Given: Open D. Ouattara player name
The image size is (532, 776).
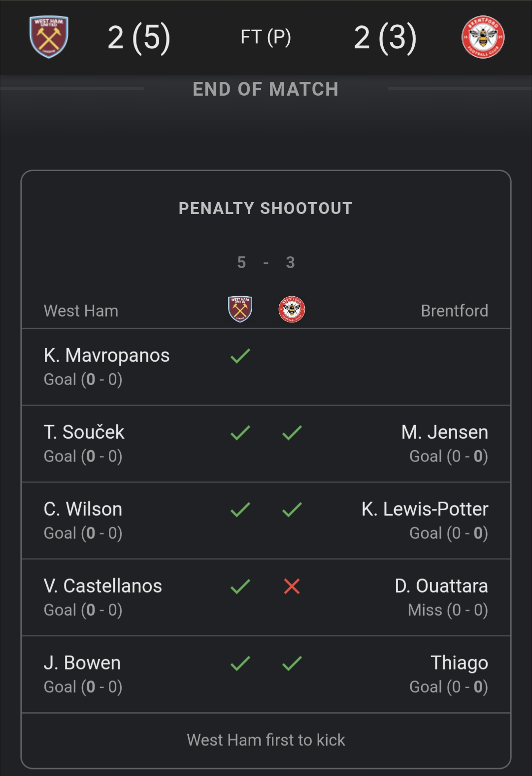Looking at the screenshot, I should click(441, 586).
